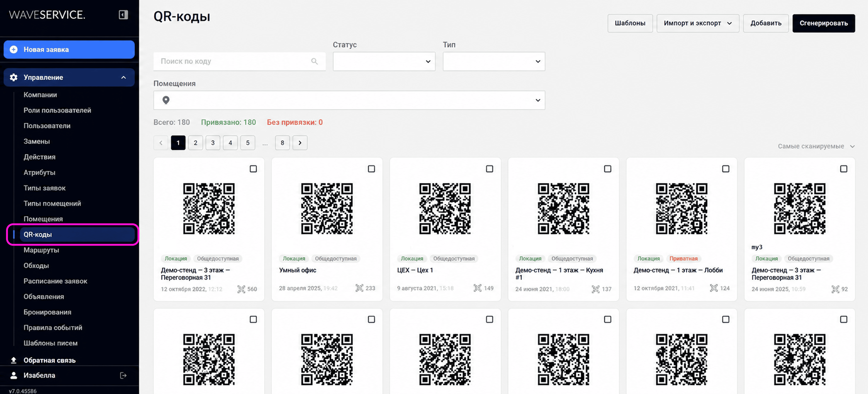Open the Статус dropdown
This screenshot has width=868, height=394.
pos(384,61)
